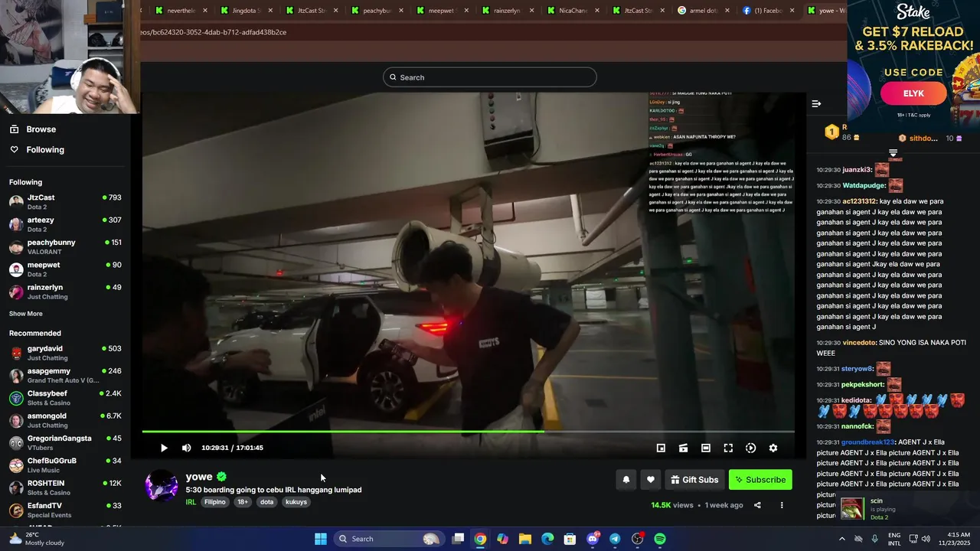Open video player settings gear
This screenshot has height=551, width=980.
[x=773, y=448]
